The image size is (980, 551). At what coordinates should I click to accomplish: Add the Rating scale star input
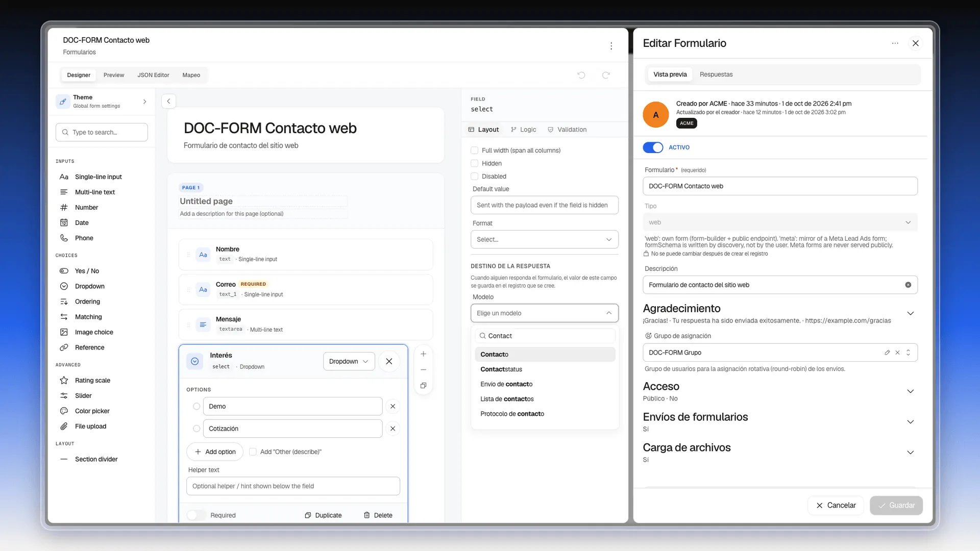coord(92,380)
